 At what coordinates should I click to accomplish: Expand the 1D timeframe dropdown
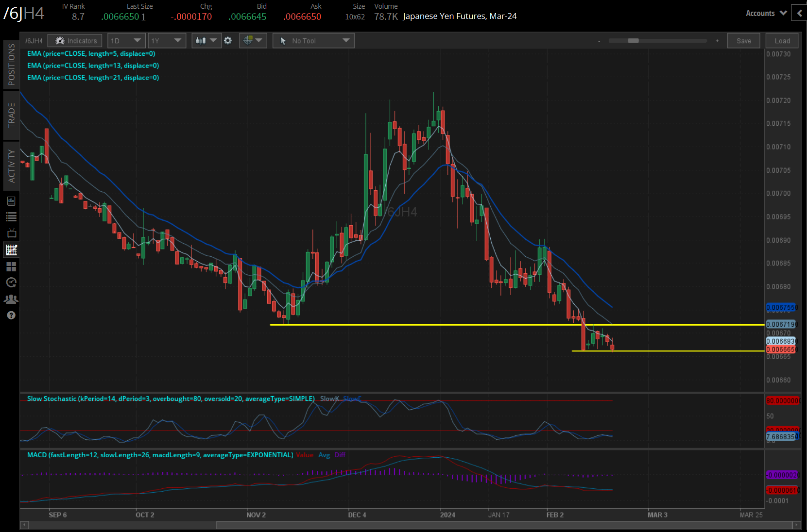click(x=126, y=40)
